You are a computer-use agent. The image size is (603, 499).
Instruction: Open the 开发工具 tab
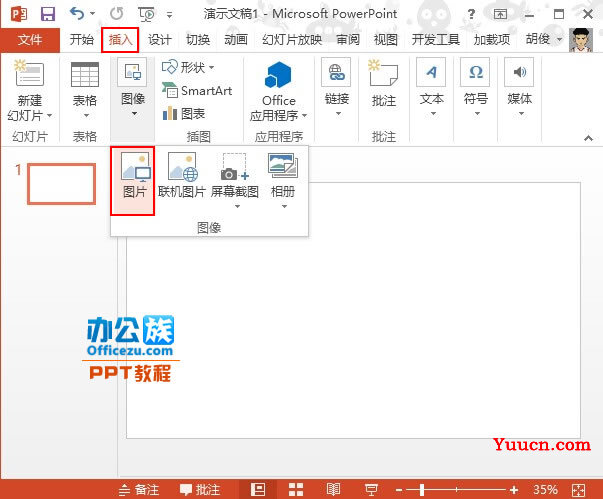pyautogui.click(x=435, y=40)
